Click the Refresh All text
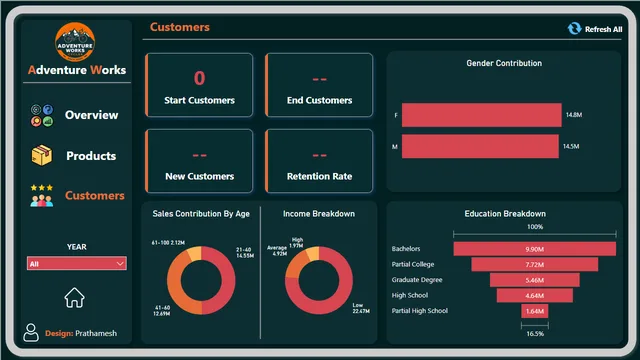This screenshot has width=640, height=360. click(603, 29)
